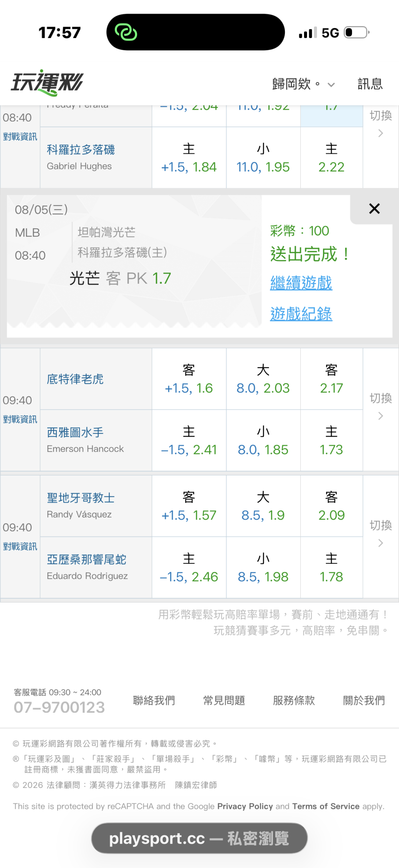Open 聯絡我們 footer link

click(x=154, y=700)
